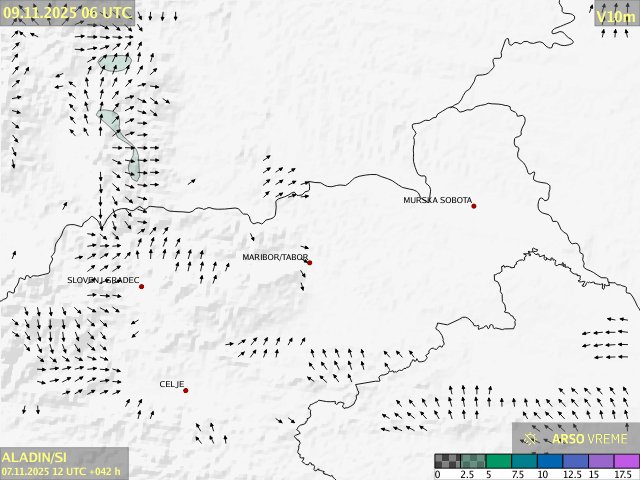Pick the gray checkered 0 legend swatch

pyautogui.click(x=447, y=461)
